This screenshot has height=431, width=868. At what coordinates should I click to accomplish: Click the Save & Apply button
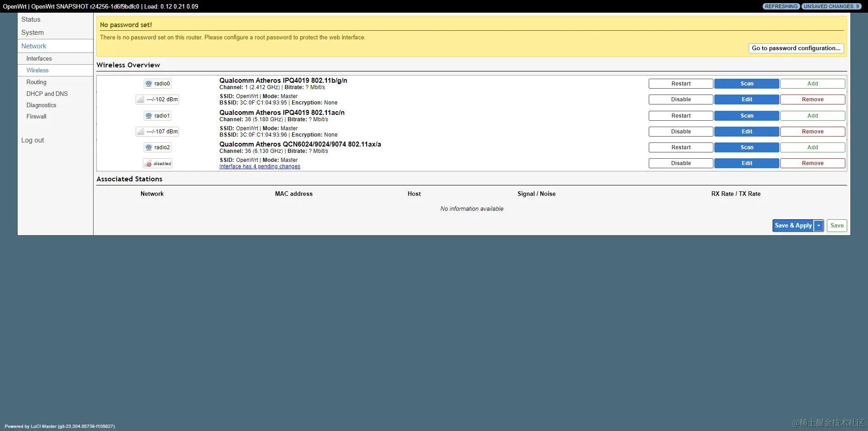tap(793, 226)
